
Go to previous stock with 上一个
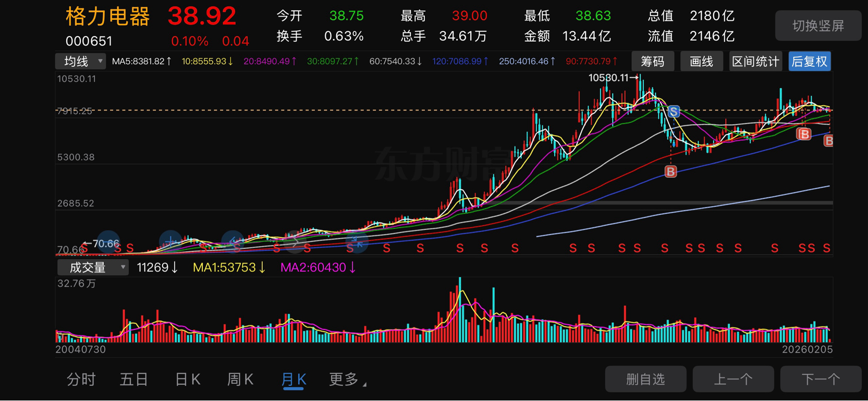click(733, 379)
